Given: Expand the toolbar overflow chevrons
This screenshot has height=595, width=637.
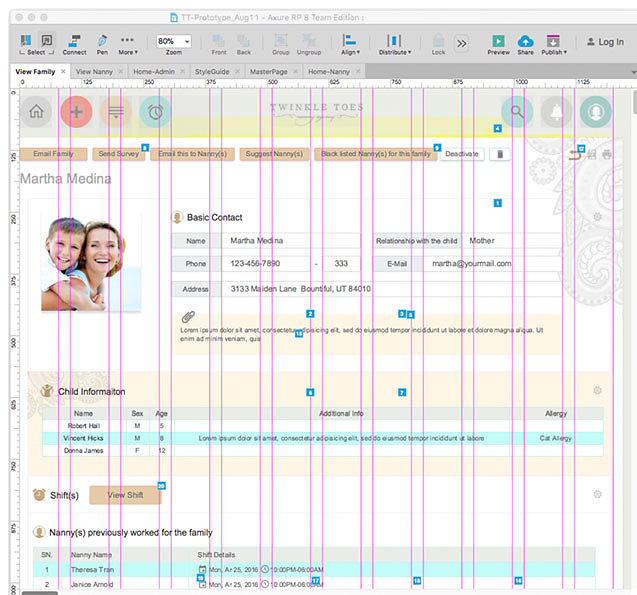Looking at the screenshot, I should click(x=462, y=43).
